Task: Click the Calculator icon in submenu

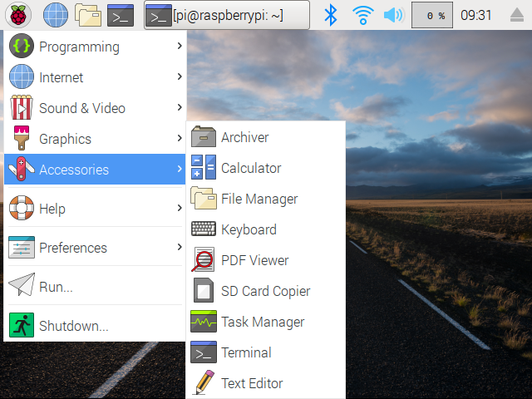Action: (x=203, y=167)
